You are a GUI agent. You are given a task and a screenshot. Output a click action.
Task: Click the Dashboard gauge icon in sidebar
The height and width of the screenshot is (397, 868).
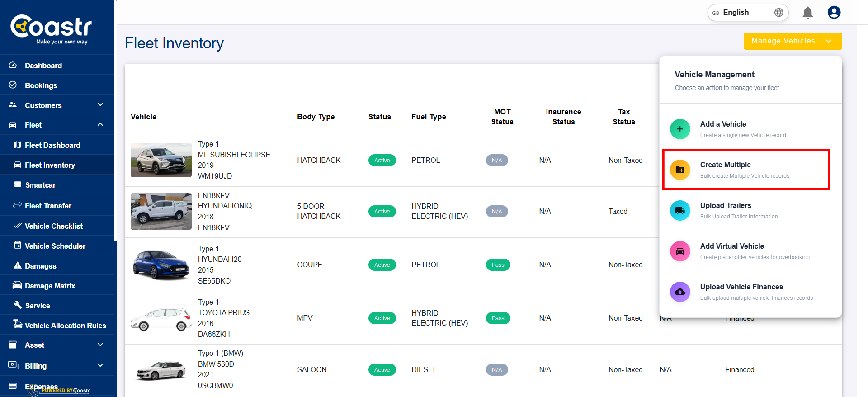click(13, 65)
